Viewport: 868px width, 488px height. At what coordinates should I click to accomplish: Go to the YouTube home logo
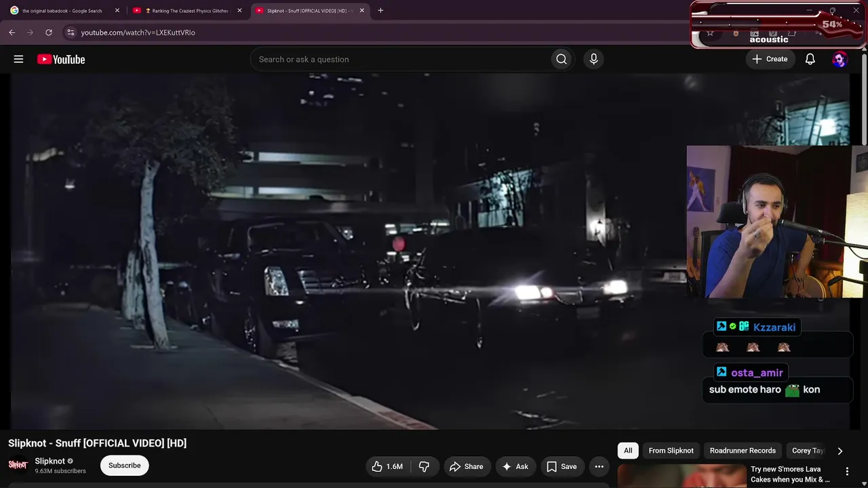pos(61,59)
